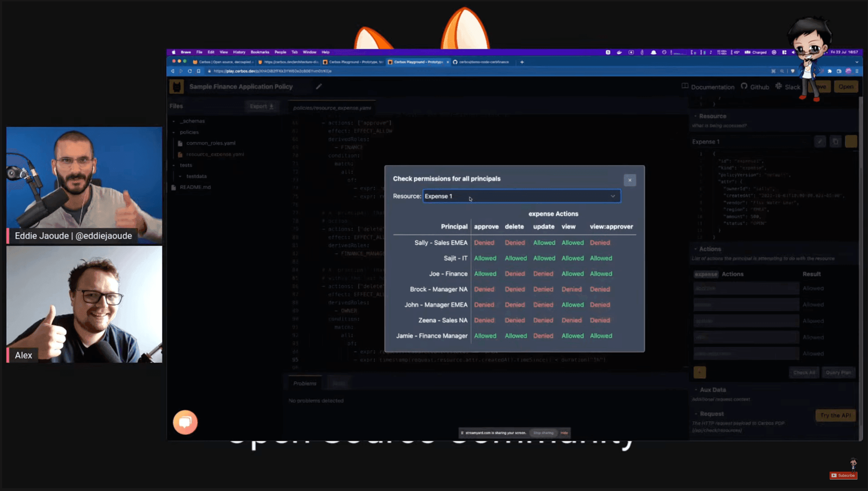
Task: Open the Github repository via the Github icon
Action: point(745,87)
